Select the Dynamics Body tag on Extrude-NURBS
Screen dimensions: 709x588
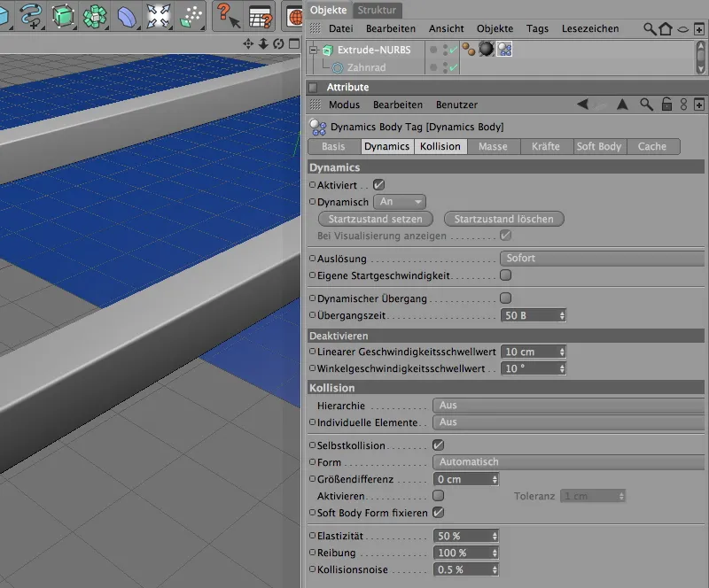click(504, 49)
